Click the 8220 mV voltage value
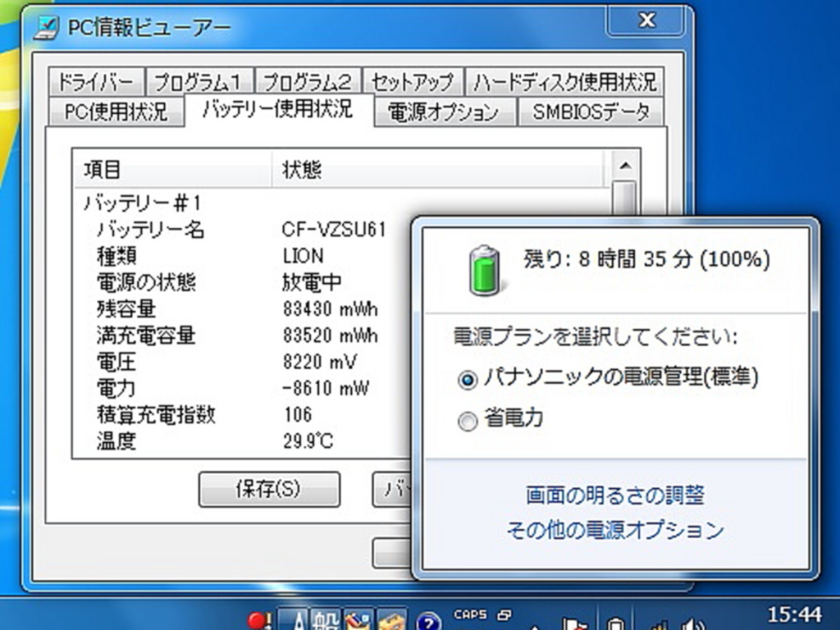 point(320,362)
